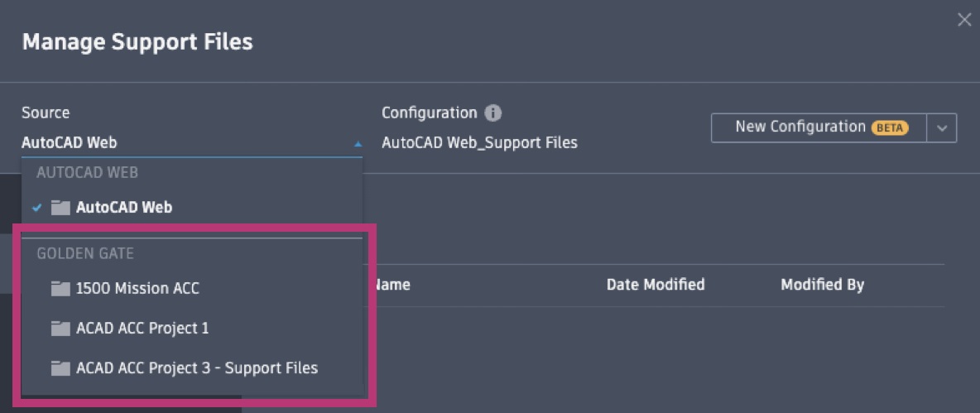This screenshot has height=413, width=980.
Task: Sort by the Modified By column header
Action: (x=822, y=285)
